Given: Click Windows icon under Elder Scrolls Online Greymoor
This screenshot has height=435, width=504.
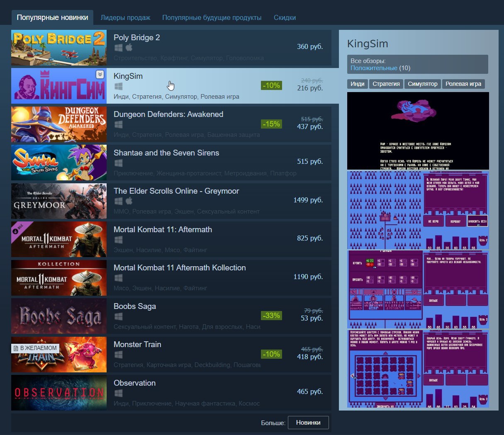Looking at the screenshot, I should coord(119,201).
